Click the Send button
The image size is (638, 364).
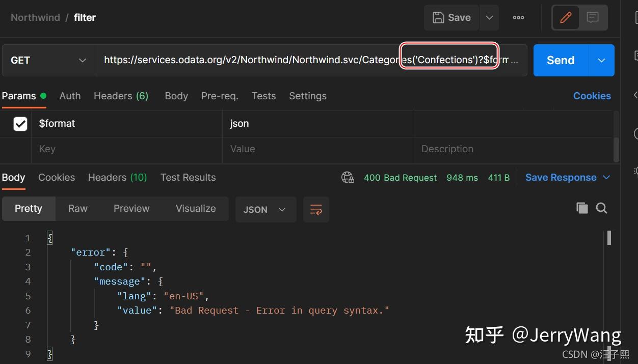coord(560,60)
